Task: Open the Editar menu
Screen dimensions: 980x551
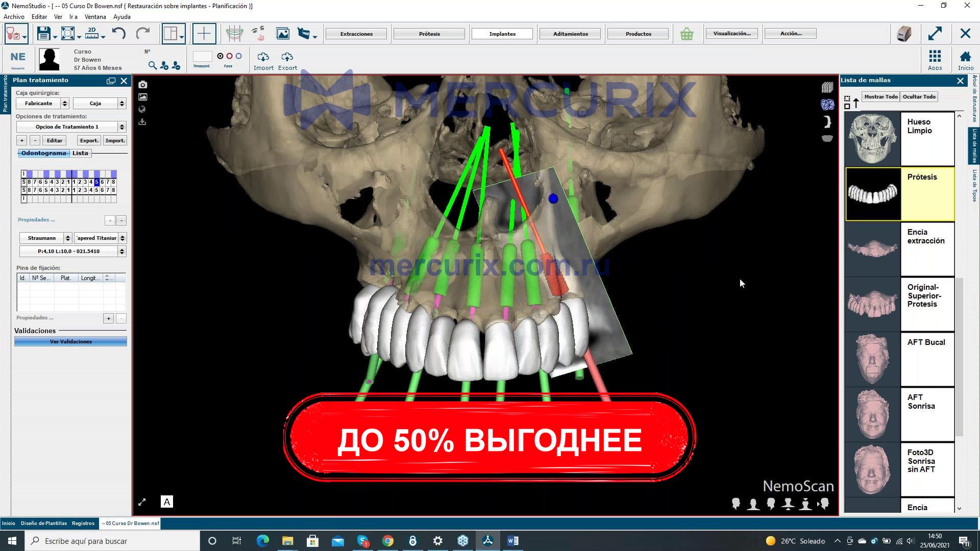Action: [x=39, y=17]
